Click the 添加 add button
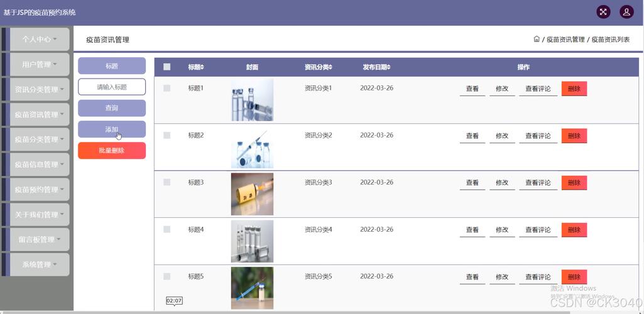The height and width of the screenshot is (314, 644). 112,129
